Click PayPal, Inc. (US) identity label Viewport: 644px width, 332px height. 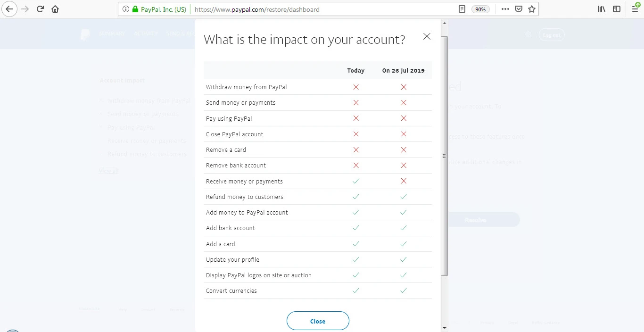tap(164, 9)
